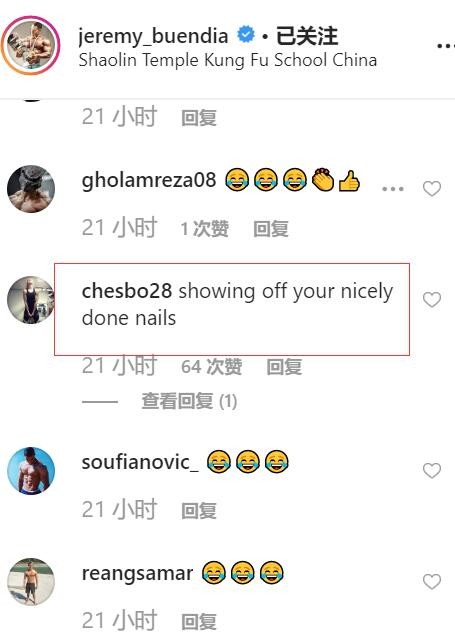Reply to chesbo28's comment via 回复
455x639 pixels.
(x=284, y=366)
